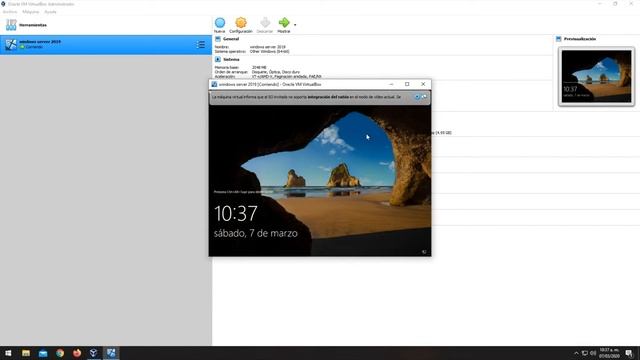The width and height of the screenshot is (640, 360).
Task: Click the 'Orden de arranque' value in Sistema
Action: pyautogui.click(x=276, y=72)
